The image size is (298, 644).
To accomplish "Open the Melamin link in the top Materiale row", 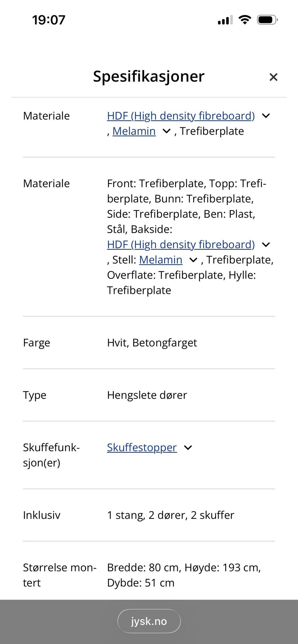I will tap(134, 131).
